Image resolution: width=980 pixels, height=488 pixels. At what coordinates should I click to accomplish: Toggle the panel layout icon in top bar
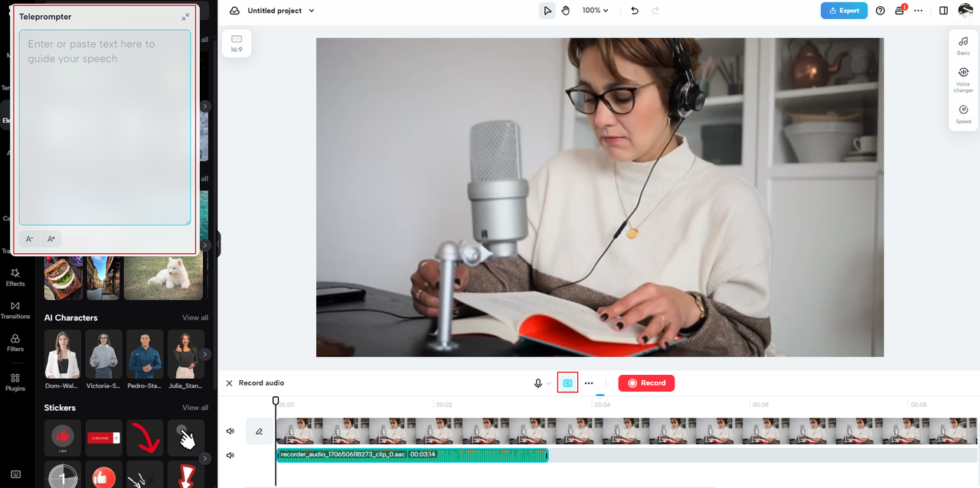point(943,11)
